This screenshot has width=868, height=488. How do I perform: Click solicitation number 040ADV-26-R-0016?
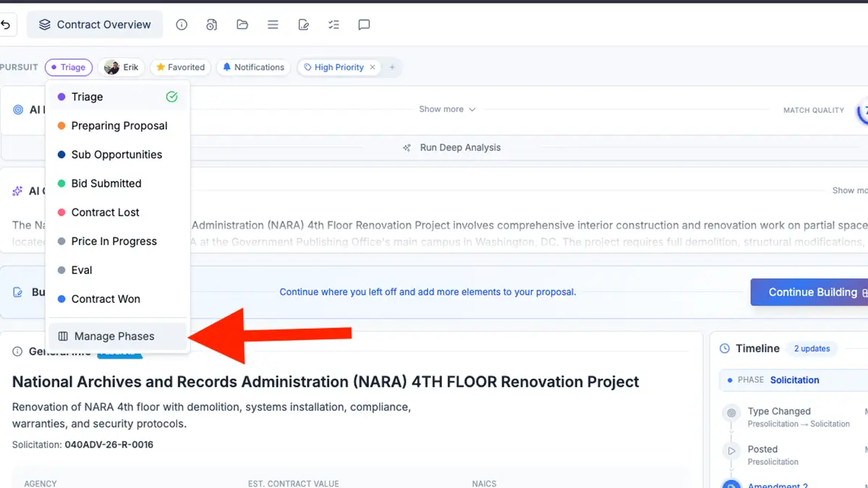tap(109, 445)
